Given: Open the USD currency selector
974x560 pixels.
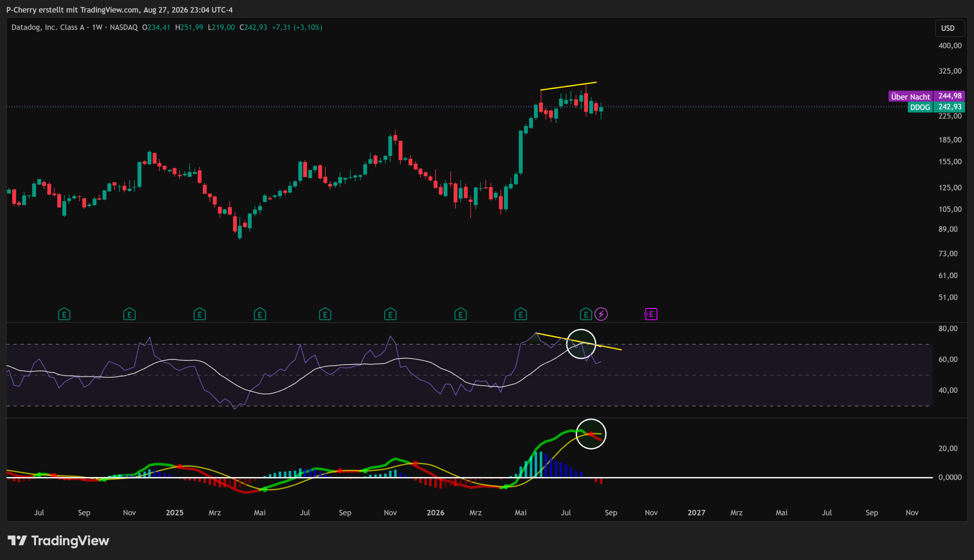Looking at the screenshot, I should [x=950, y=28].
